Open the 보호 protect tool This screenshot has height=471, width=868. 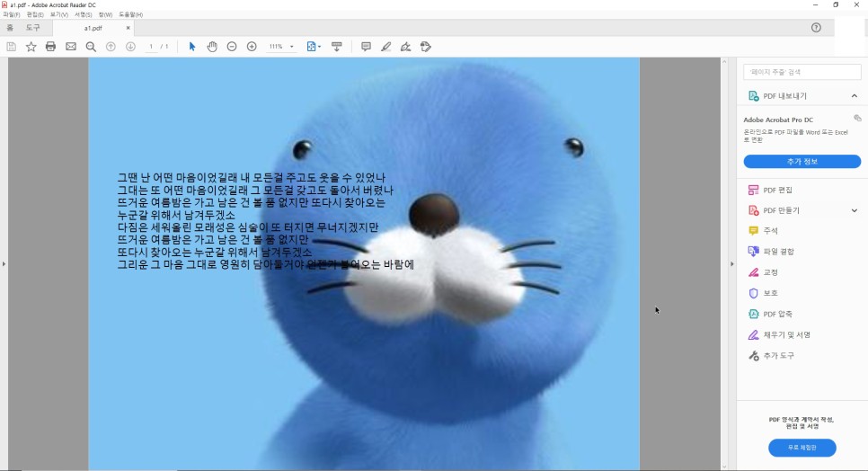pos(763,293)
